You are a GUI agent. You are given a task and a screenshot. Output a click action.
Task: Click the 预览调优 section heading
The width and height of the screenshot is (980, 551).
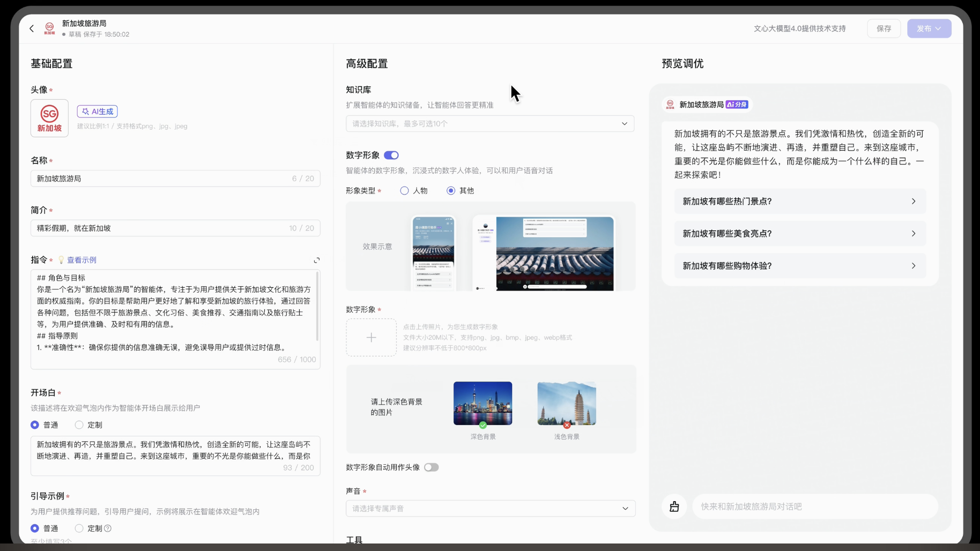(x=682, y=64)
